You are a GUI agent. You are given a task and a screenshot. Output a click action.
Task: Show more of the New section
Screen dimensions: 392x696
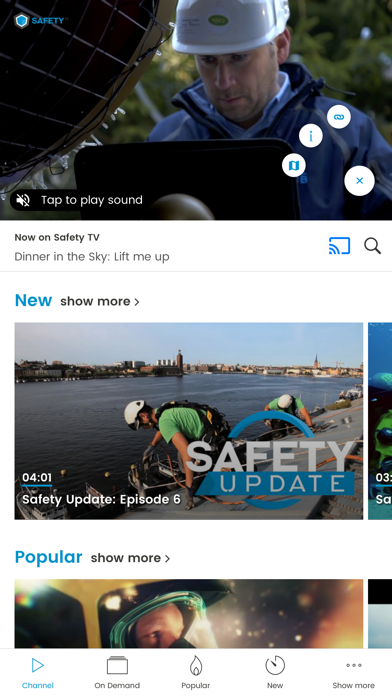click(x=100, y=301)
